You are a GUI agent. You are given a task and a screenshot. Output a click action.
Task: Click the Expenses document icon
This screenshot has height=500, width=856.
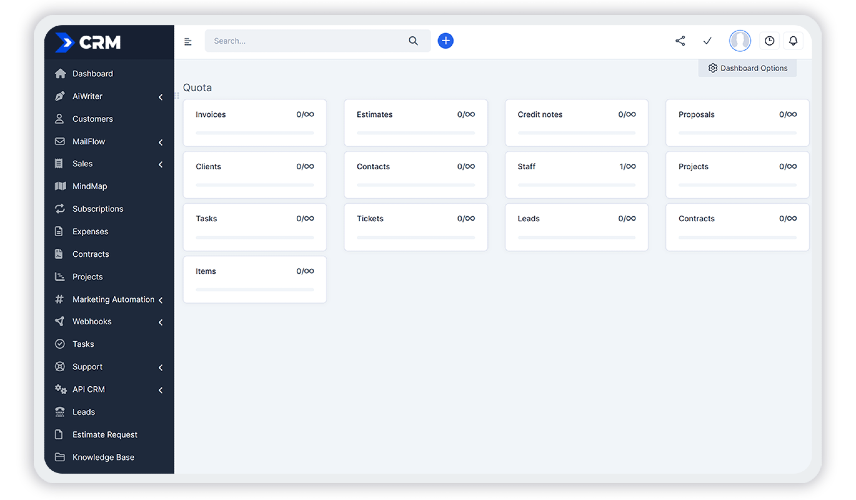pyautogui.click(x=59, y=231)
